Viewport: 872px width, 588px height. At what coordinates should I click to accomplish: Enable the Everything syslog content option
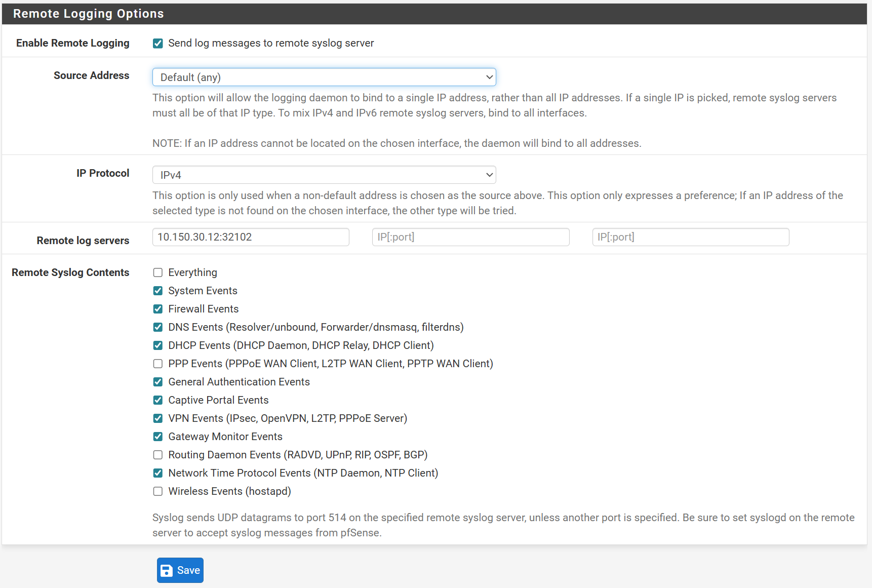157,272
